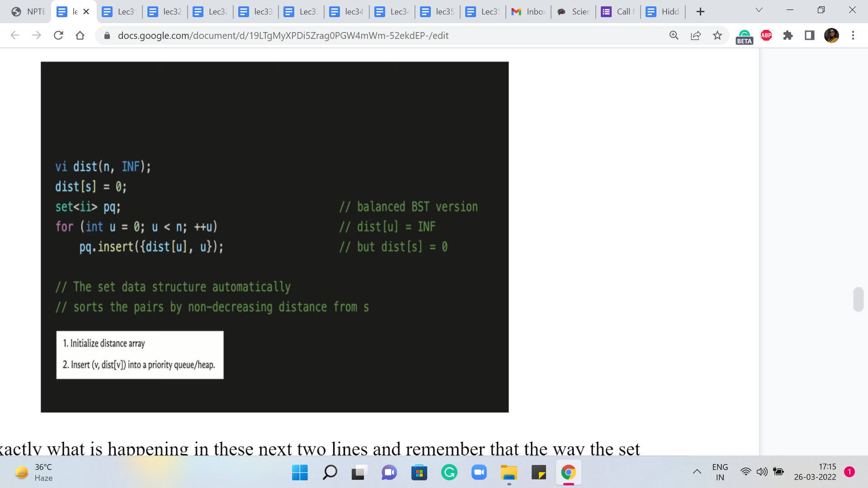Open the AdBlock Plus extension

pyautogui.click(x=766, y=35)
